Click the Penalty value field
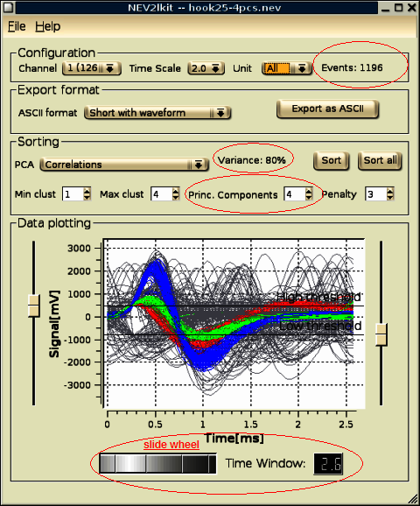This screenshot has height=506, width=420. [376, 194]
